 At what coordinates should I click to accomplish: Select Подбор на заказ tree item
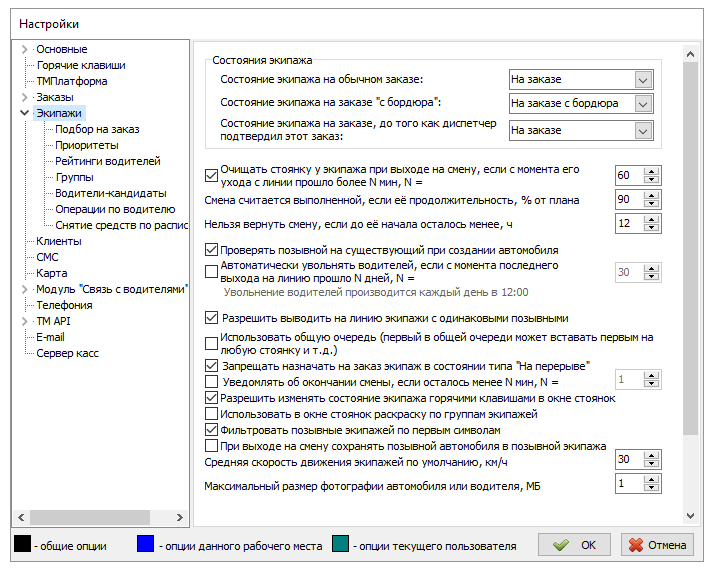[x=97, y=129]
